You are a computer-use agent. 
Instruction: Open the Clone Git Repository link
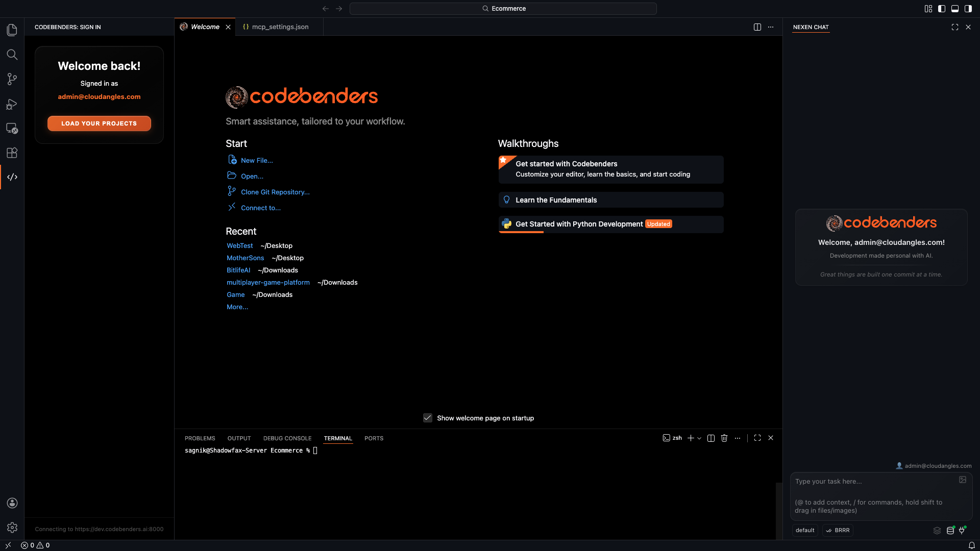275,192
